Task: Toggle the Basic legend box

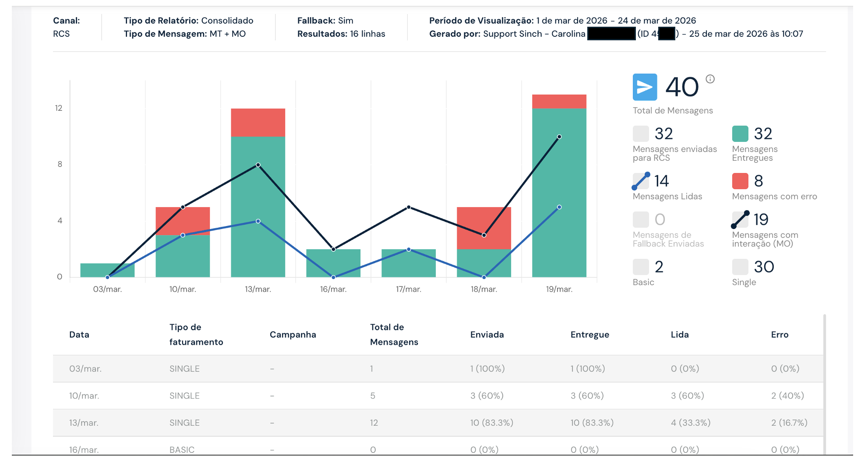Action: (x=641, y=267)
